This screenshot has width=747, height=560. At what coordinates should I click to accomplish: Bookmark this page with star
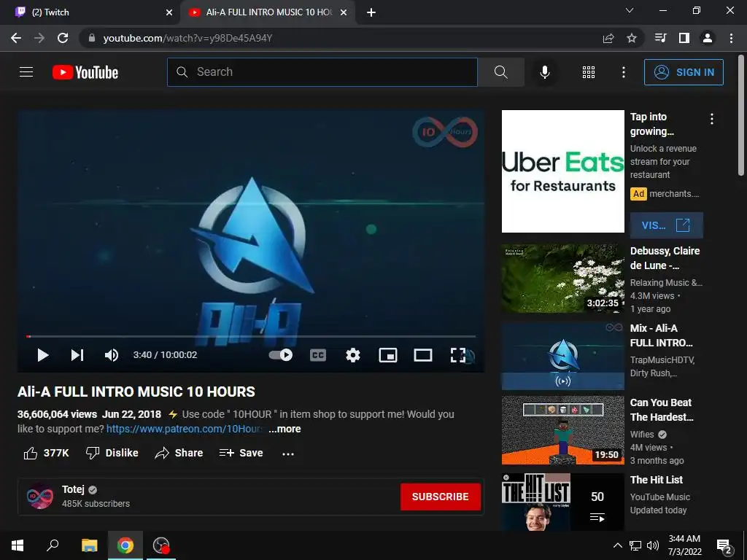point(632,38)
